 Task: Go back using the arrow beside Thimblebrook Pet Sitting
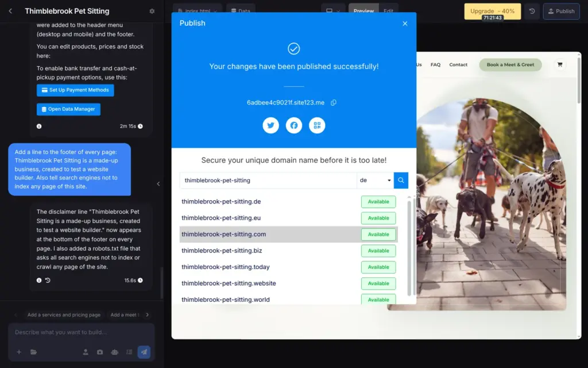coord(10,11)
